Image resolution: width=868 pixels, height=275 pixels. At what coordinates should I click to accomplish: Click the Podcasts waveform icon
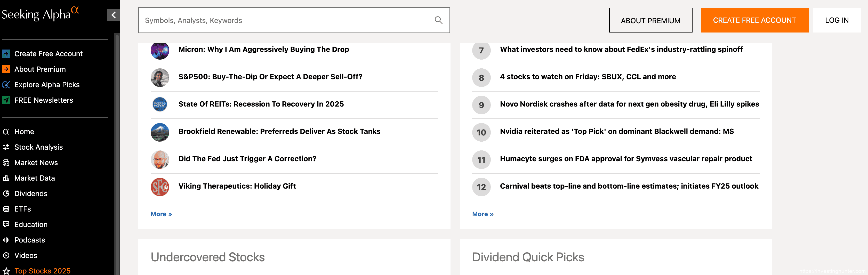point(6,240)
